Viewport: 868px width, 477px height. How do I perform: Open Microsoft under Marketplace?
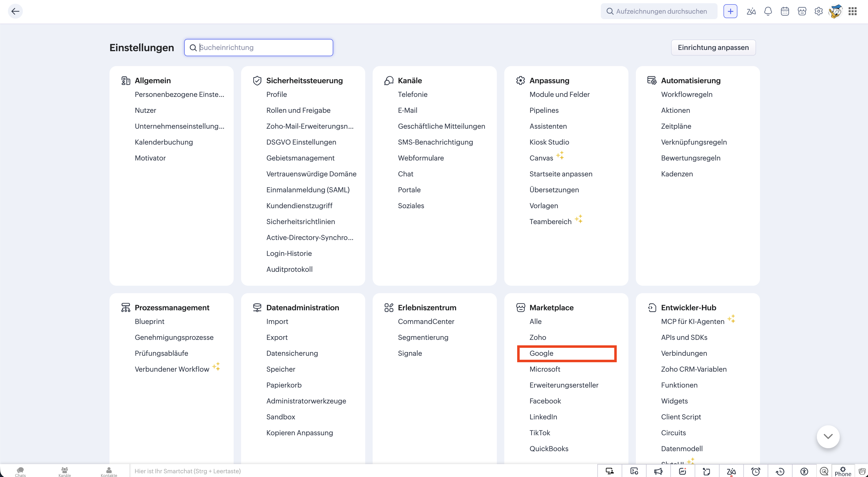click(544, 369)
